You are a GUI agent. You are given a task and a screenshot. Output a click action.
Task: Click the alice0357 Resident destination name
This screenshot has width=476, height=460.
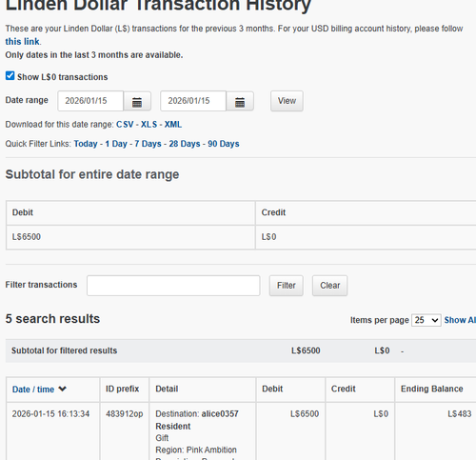pyautogui.click(x=197, y=420)
